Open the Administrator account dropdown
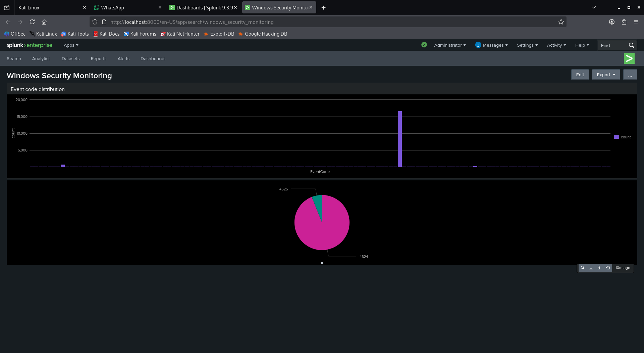Image resolution: width=644 pixels, height=353 pixels. pos(449,45)
